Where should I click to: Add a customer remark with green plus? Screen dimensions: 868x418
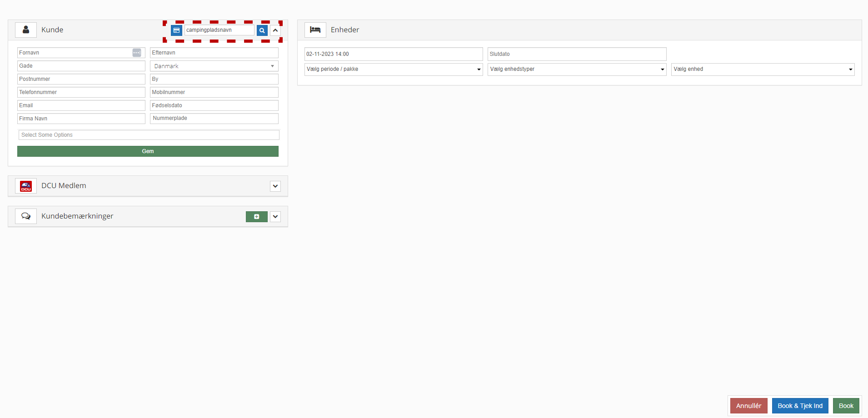point(256,217)
